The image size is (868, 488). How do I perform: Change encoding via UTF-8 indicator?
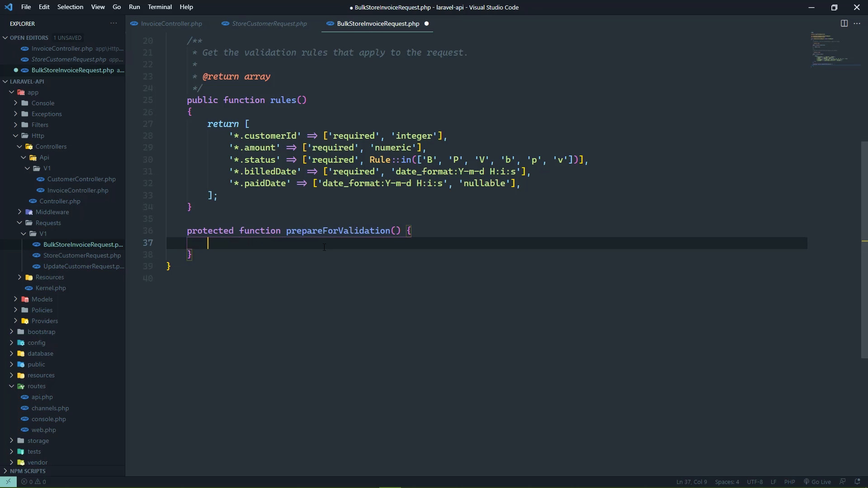tap(755, 482)
